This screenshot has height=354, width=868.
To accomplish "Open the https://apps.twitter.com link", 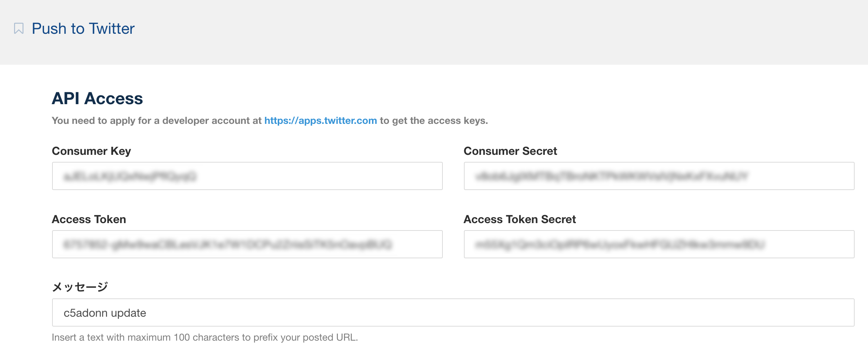I will pyautogui.click(x=320, y=121).
